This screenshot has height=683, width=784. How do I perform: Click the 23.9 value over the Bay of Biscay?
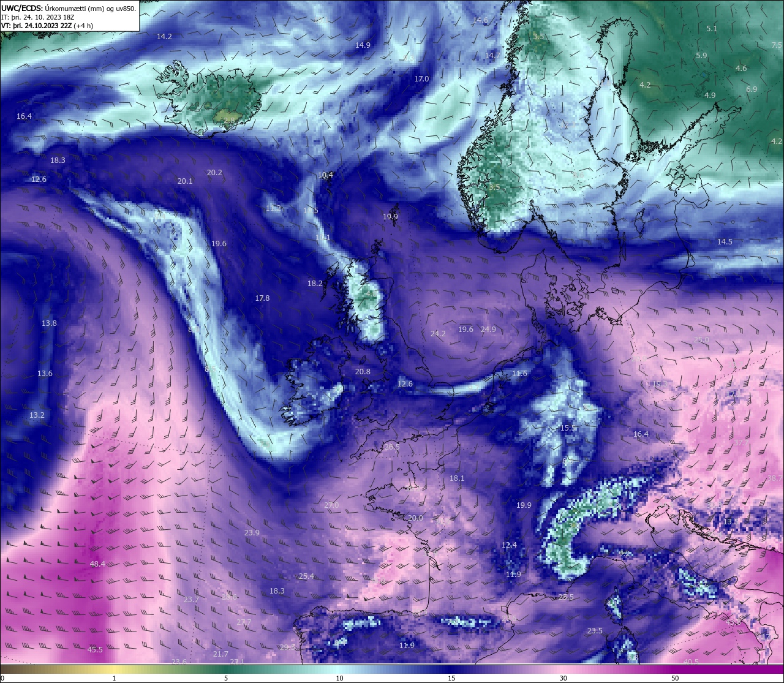252,533
